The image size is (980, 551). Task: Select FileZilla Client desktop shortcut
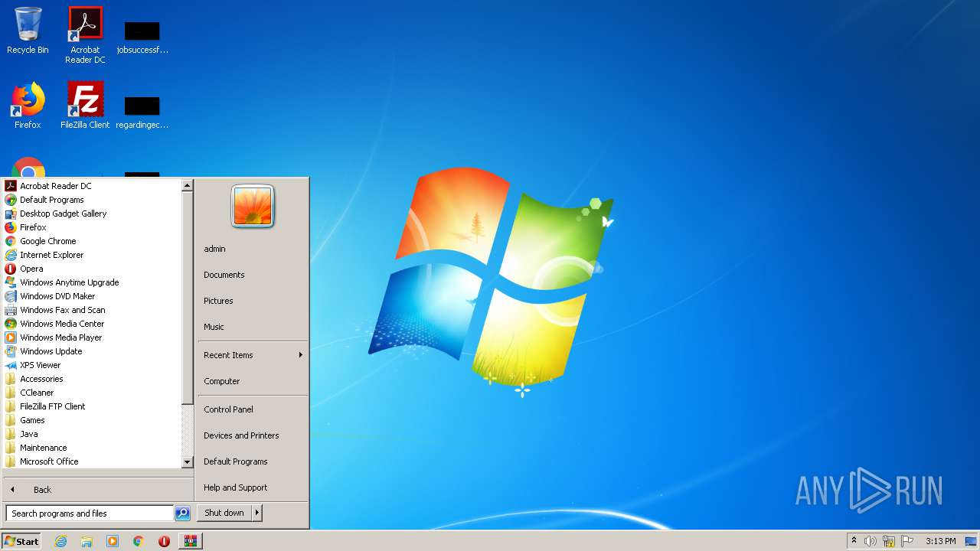[x=85, y=106]
